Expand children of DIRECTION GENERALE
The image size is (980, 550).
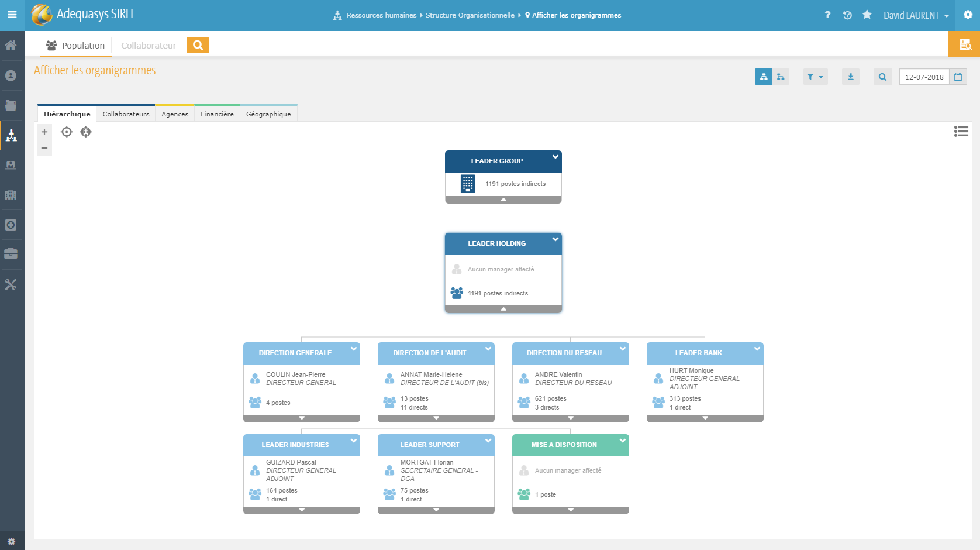302,418
